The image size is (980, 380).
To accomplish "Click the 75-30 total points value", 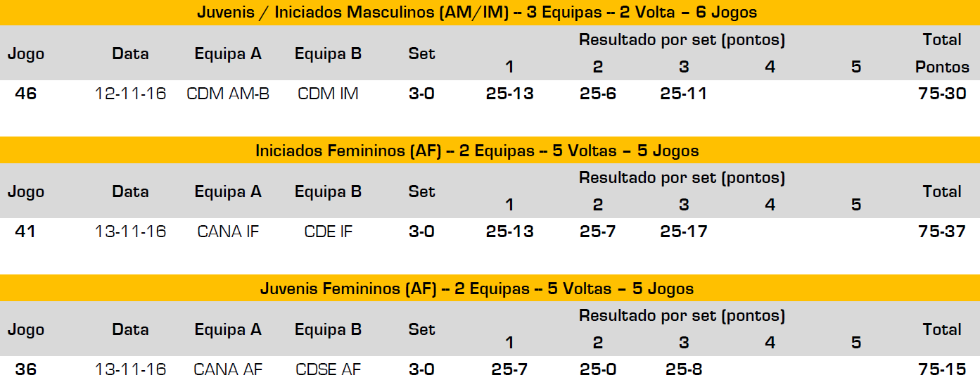I will click(942, 94).
